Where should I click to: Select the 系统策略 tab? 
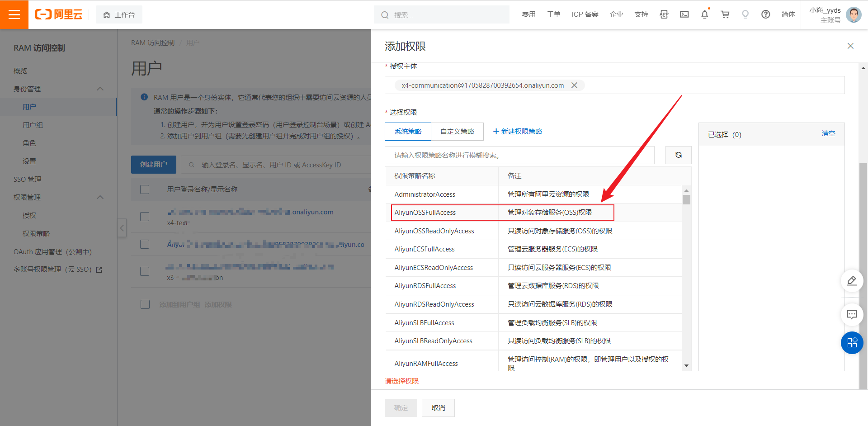click(x=408, y=132)
